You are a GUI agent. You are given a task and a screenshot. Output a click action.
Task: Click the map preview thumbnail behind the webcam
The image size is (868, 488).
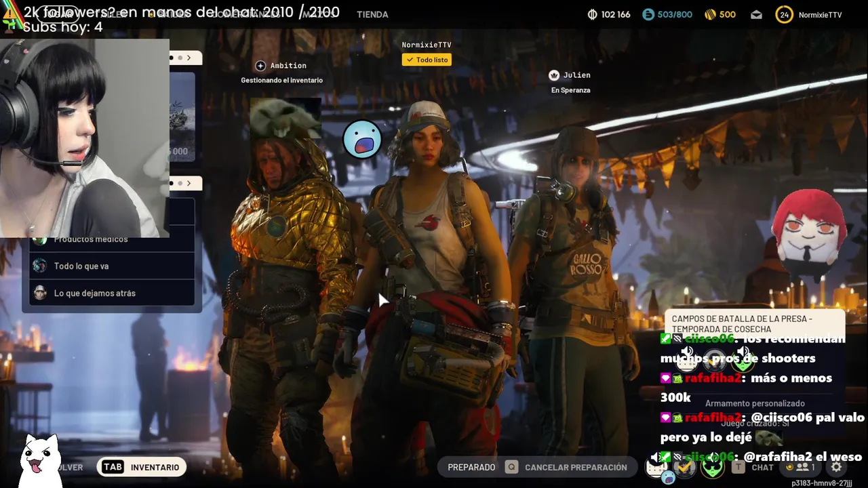coord(182,117)
